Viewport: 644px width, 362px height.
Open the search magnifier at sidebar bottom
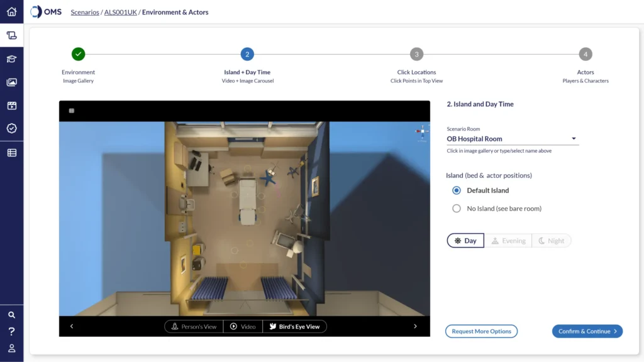click(x=11, y=315)
